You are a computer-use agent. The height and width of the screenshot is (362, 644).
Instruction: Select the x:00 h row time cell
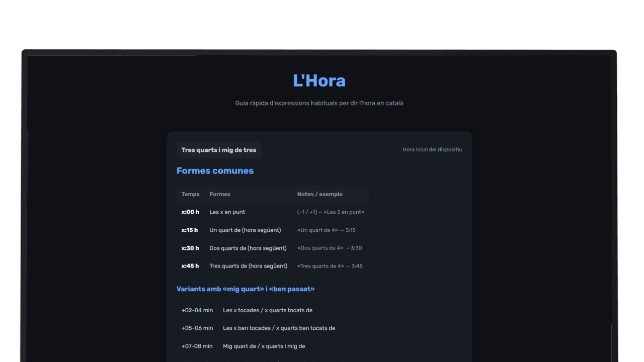point(190,212)
